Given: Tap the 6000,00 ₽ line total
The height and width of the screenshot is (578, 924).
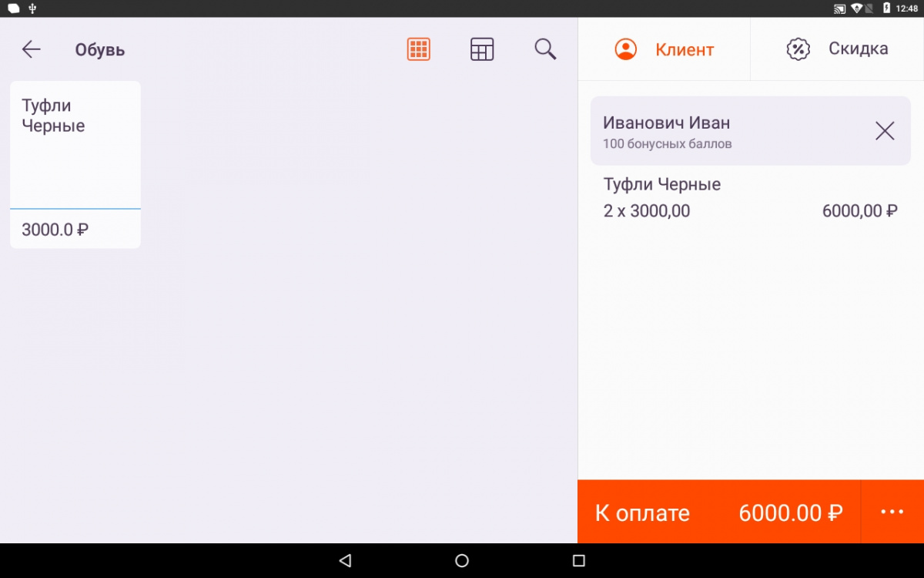Looking at the screenshot, I should (860, 211).
